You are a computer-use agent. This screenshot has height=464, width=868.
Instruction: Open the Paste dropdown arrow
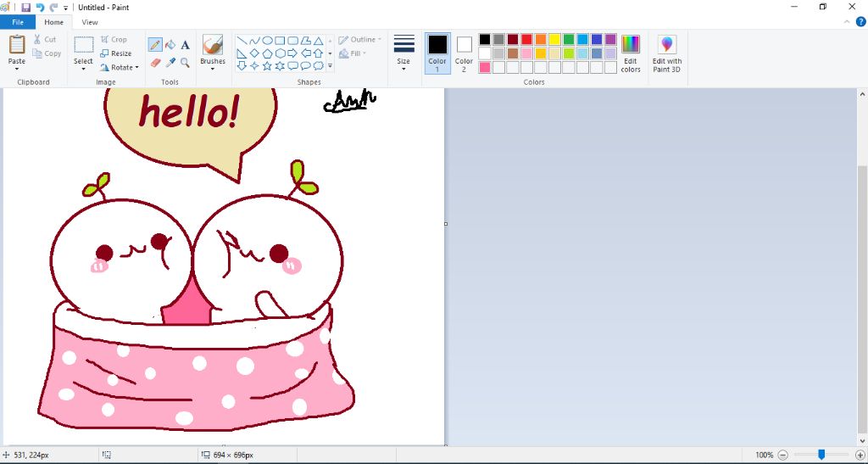click(x=17, y=70)
